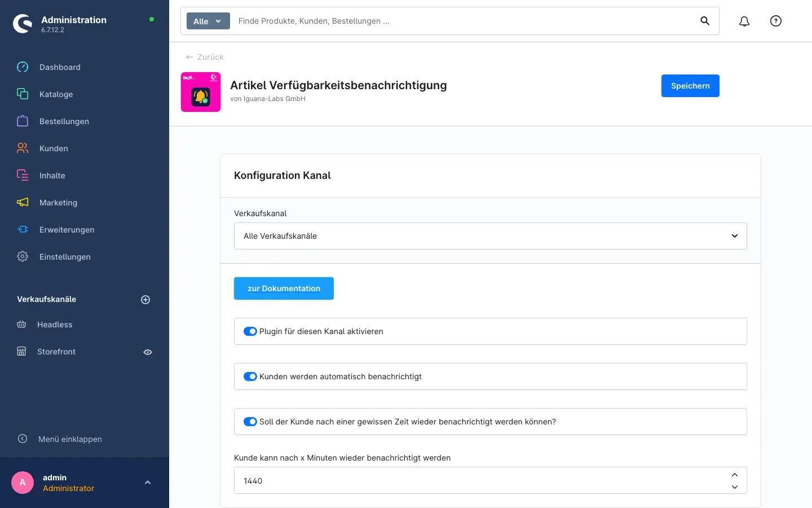812x508 pixels.
Task: Toggle customer re-notification after time switch
Action: 250,422
